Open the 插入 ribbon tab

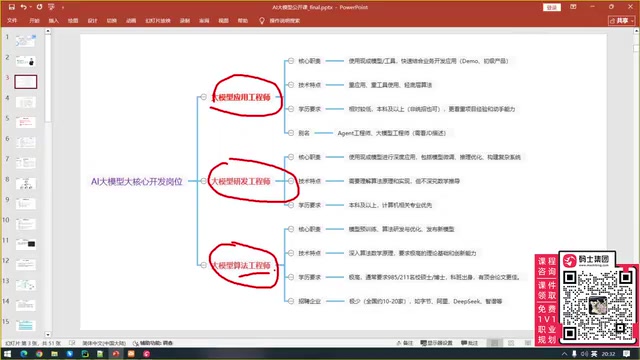pyautogui.click(x=53, y=20)
